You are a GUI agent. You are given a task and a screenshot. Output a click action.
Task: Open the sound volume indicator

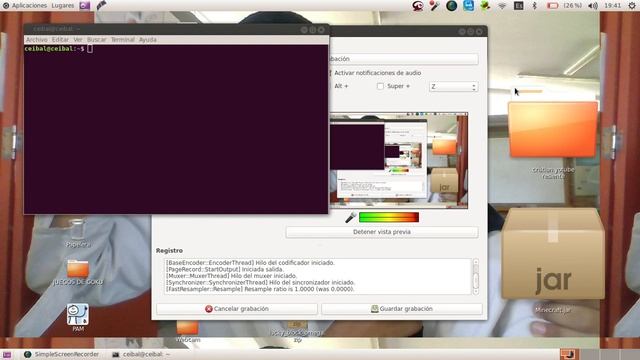coord(593,6)
